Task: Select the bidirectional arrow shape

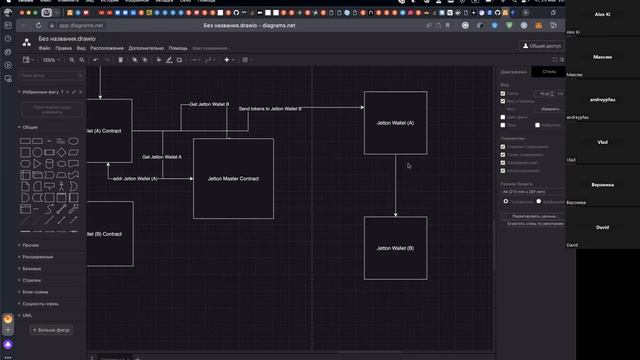Action: 61,209
